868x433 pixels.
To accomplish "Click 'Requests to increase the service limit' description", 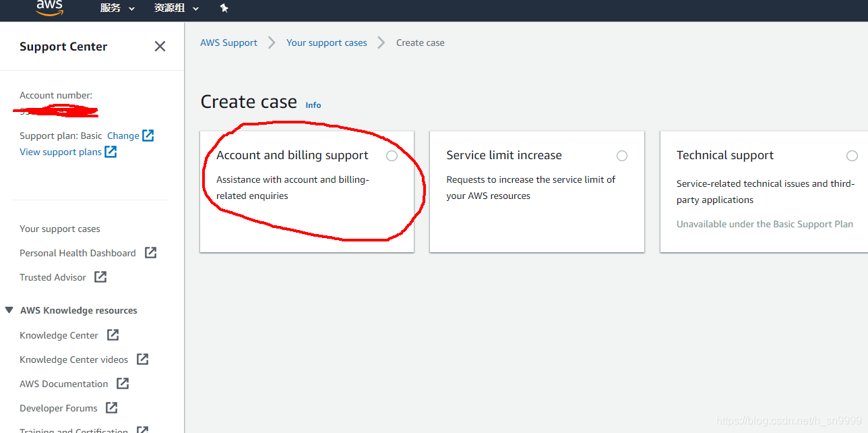I will (531, 187).
